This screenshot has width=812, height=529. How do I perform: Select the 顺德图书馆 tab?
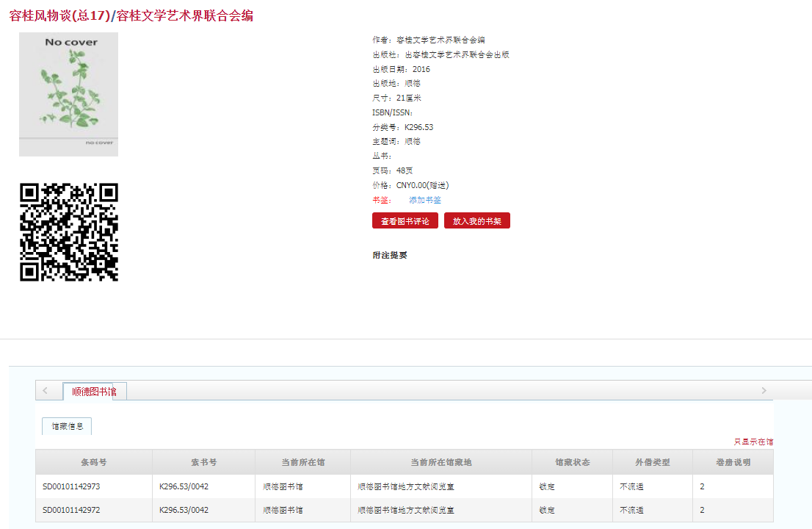pos(94,392)
